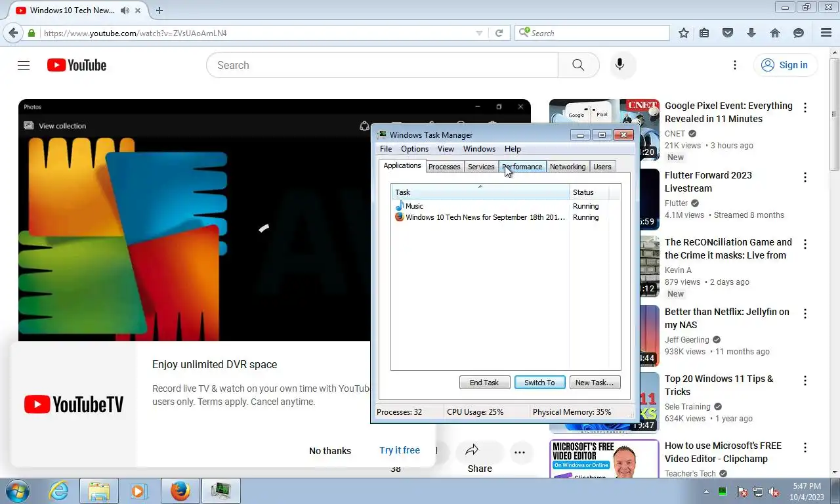840x504 pixels.
Task: Open options for the Clipchamp video
Action: pyautogui.click(x=805, y=448)
